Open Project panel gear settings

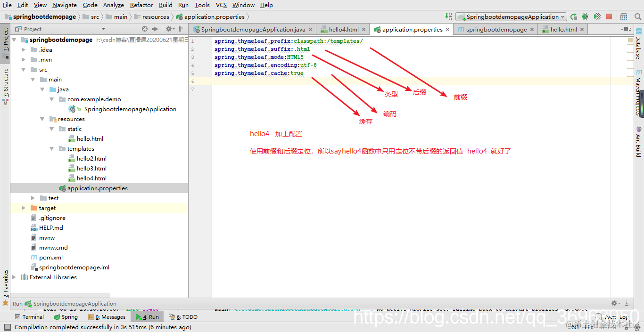pos(170,29)
